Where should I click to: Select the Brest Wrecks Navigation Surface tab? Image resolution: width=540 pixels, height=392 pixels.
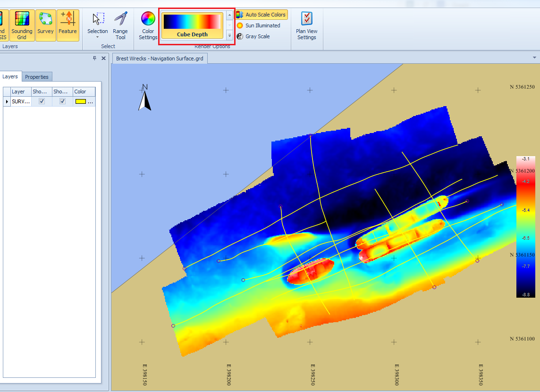click(x=160, y=58)
